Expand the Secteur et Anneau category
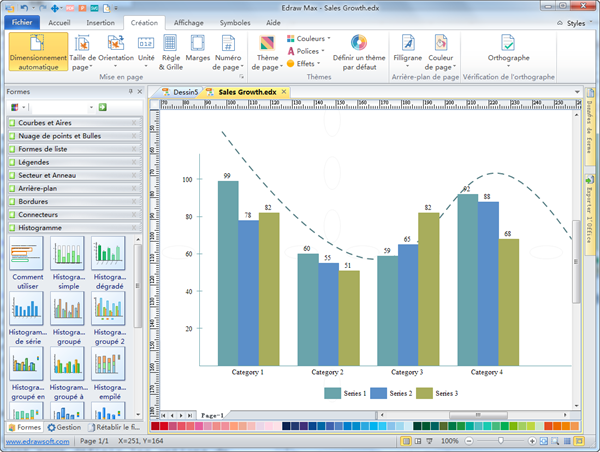 point(70,175)
